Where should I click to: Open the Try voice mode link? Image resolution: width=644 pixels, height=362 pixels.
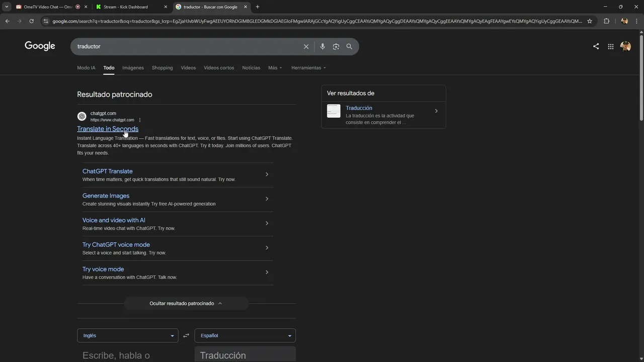point(103,269)
